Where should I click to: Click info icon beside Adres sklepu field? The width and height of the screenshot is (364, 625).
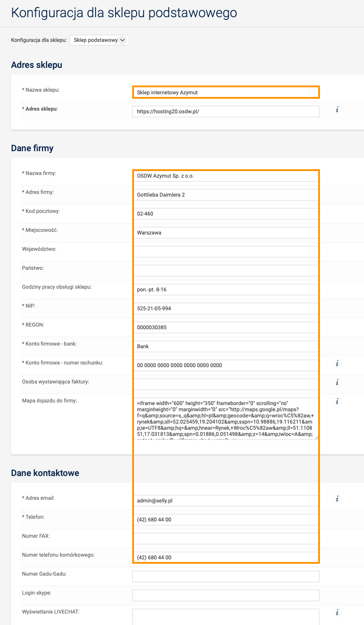click(x=337, y=110)
